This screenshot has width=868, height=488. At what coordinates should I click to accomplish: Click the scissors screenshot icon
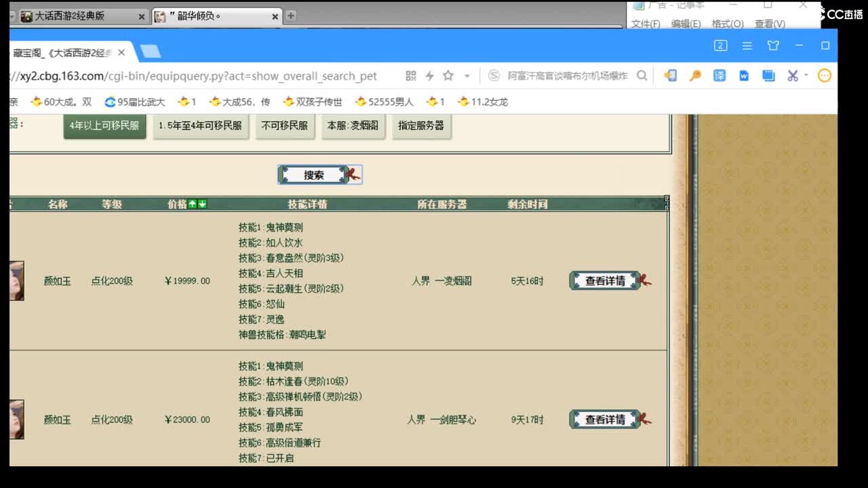point(792,76)
